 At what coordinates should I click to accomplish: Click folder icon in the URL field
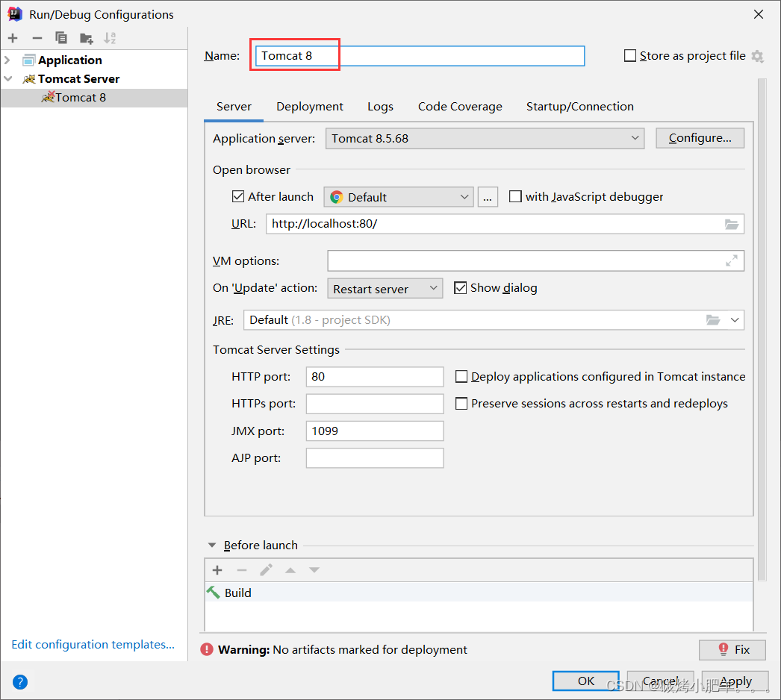coord(731,224)
